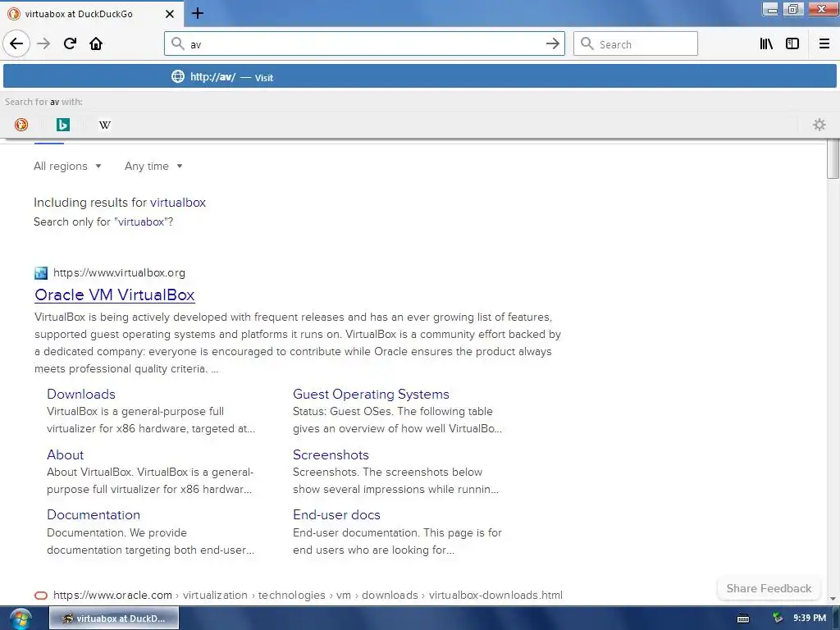Expand the All regions dropdown
Image resolution: width=840 pixels, height=630 pixels.
tap(67, 166)
